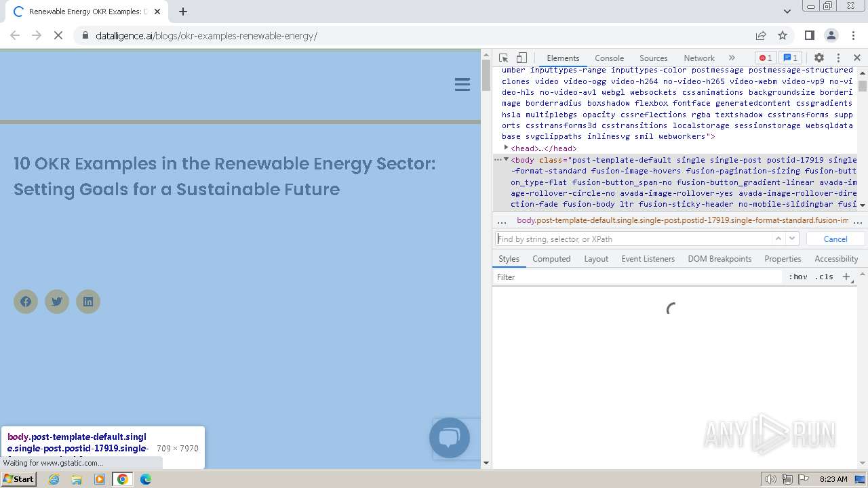This screenshot has height=488, width=868.
Task: Share article via Facebook icon
Action: (x=26, y=302)
